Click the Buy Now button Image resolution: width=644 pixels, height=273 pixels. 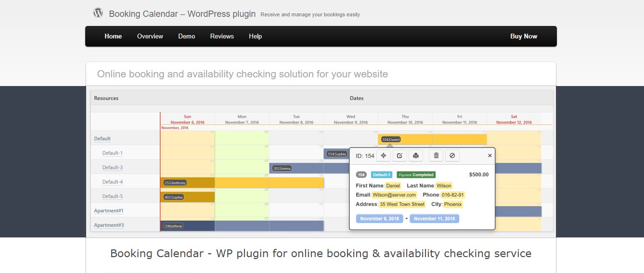524,36
